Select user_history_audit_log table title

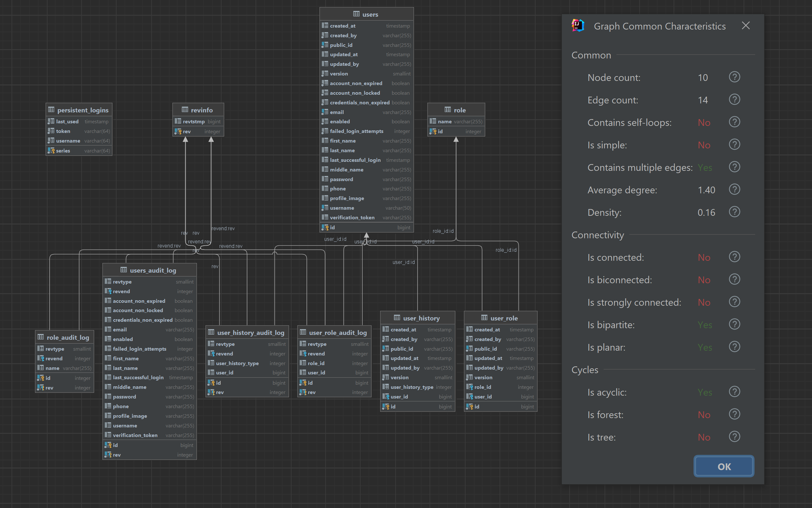[x=250, y=333]
